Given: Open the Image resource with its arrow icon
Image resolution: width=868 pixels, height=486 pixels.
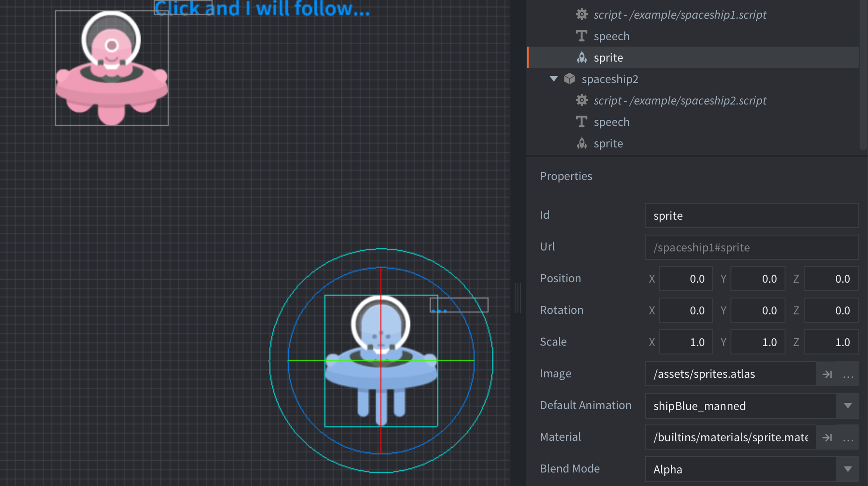Looking at the screenshot, I should [x=827, y=374].
